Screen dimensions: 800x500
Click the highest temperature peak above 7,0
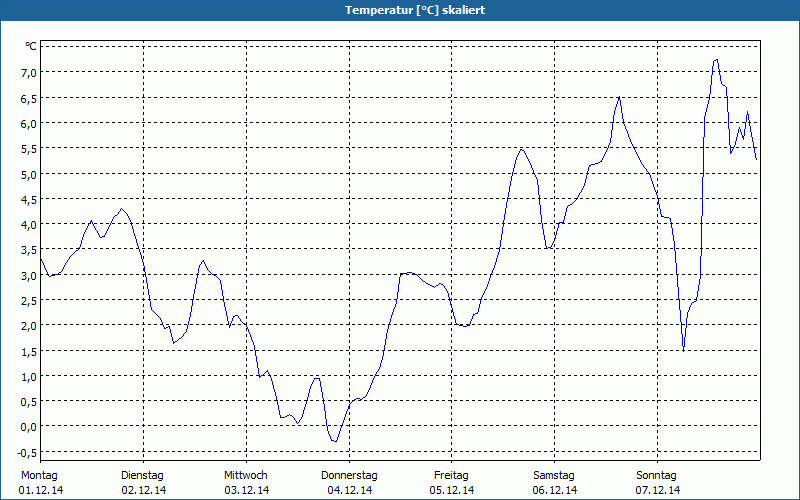click(716, 60)
